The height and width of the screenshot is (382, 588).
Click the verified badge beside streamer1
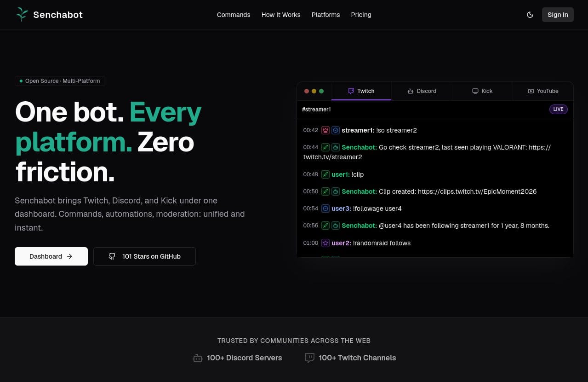pos(336,130)
